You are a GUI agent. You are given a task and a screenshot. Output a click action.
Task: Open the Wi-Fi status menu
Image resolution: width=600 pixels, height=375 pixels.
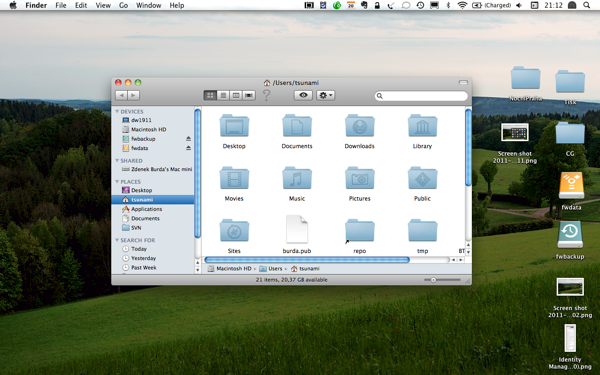(462, 5)
